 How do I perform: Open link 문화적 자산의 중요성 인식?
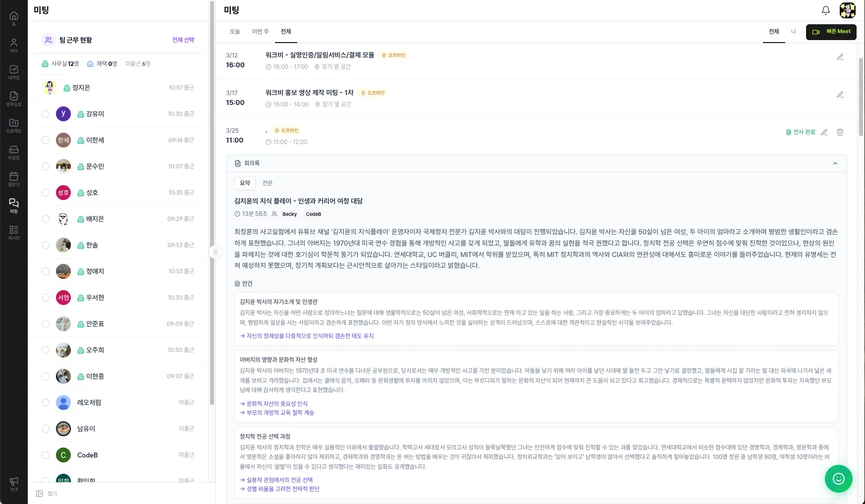tap(273, 404)
